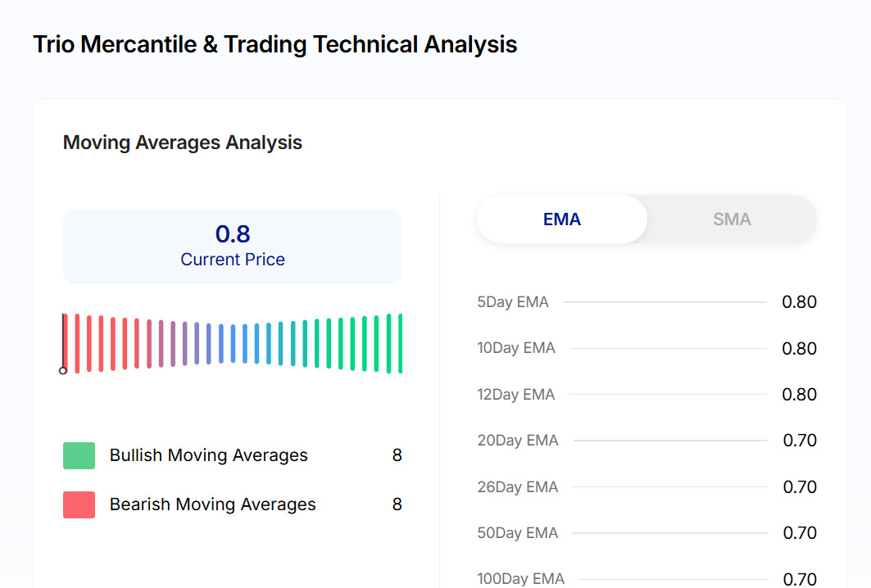Screen dimensions: 871x588
Task: Click the Trio Mercantile & Trading page title
Action: coord(274,44)
